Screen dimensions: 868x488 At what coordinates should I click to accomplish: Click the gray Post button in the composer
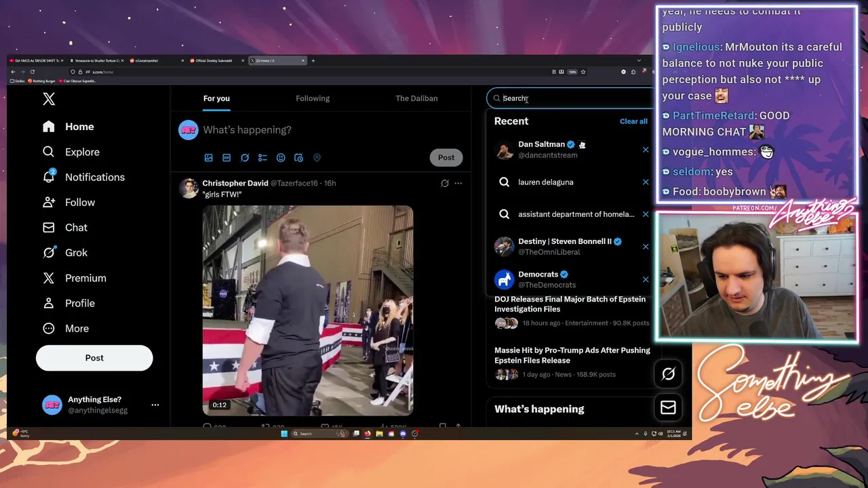point(446,157)
